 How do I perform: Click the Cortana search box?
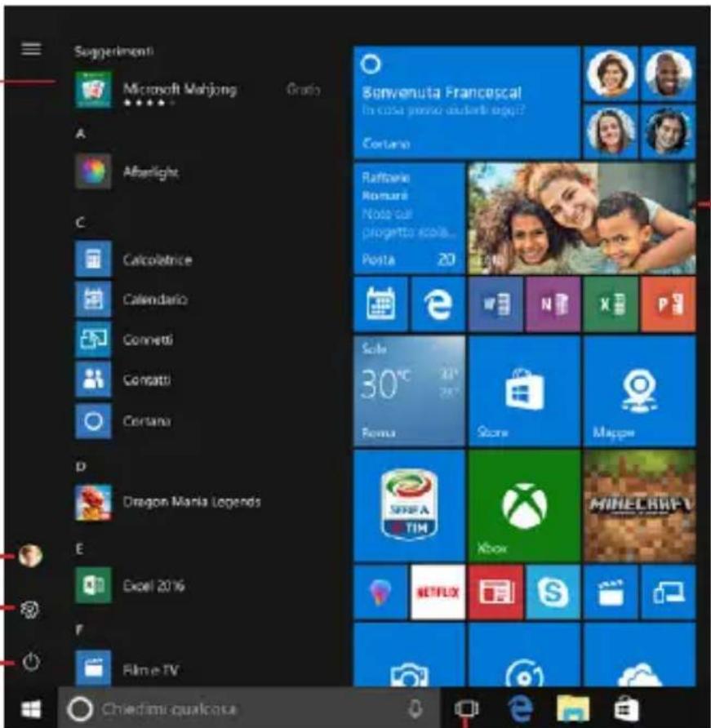pos(245,708)
